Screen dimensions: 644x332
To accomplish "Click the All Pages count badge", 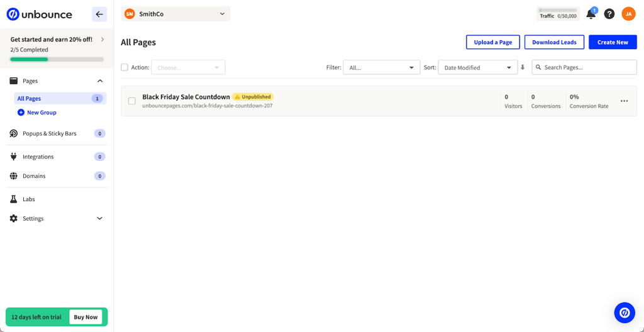I will [x=97, y=99].
